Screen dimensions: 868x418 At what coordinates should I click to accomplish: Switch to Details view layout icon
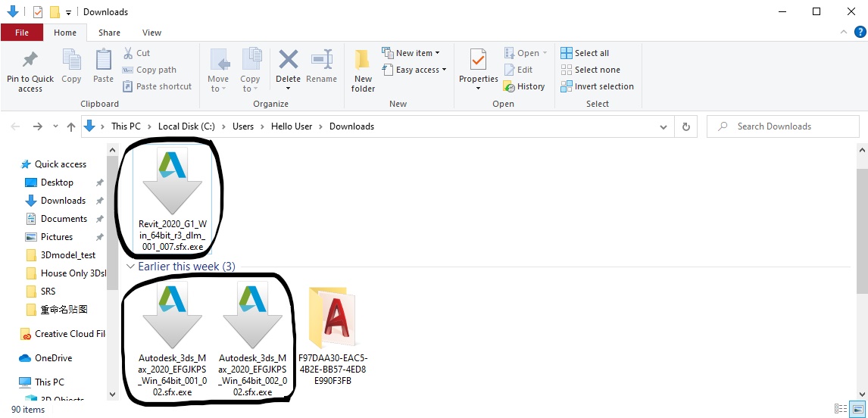[840, 409]
